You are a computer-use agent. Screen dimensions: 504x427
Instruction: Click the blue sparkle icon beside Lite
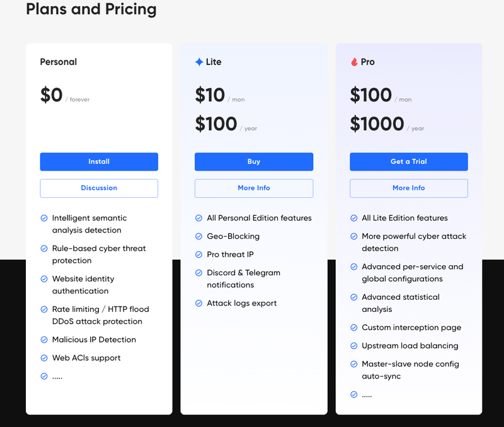(x=199, y=62)
